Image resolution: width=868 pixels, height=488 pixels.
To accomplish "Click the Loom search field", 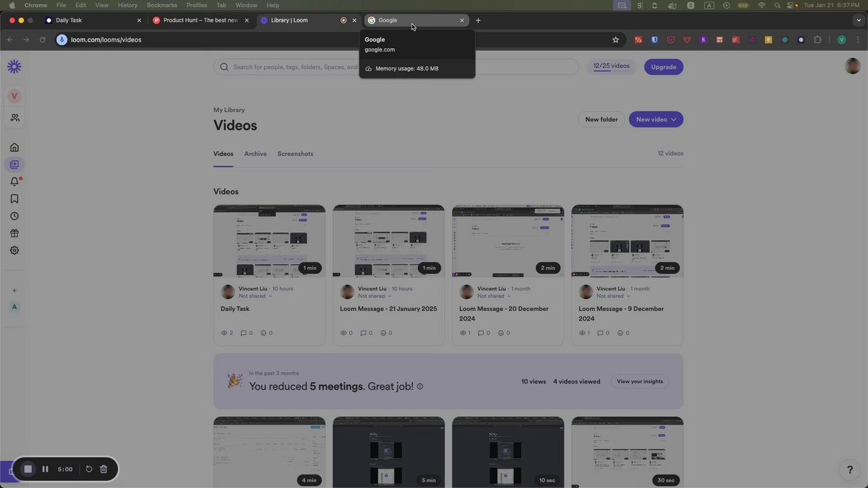I will (396, 67).
